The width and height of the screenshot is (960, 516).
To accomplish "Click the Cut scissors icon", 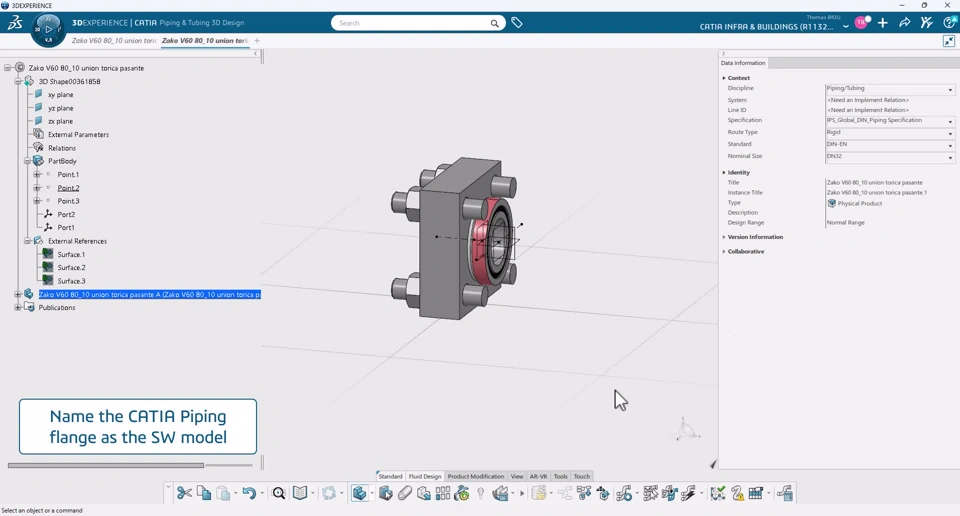I will click(x=184, y=493).
